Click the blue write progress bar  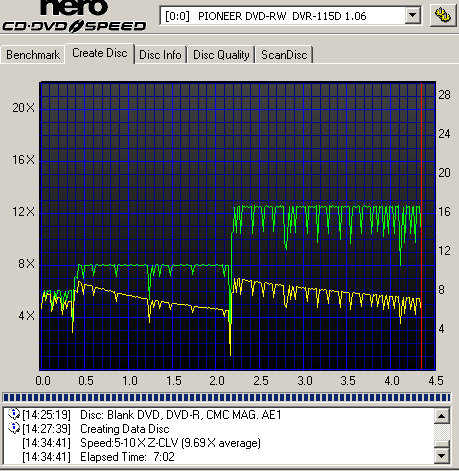point(227,397)
